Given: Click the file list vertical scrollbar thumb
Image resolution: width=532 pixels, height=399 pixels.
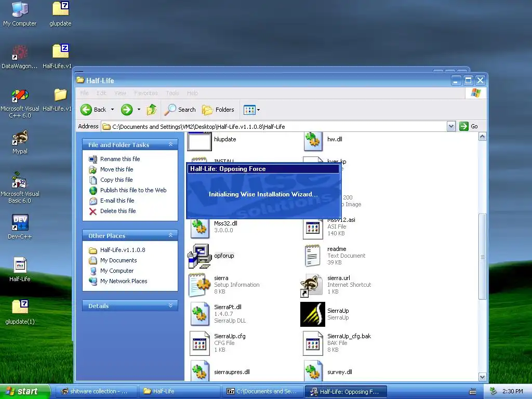Looking at the screenshot, I should tap(482, 257).
